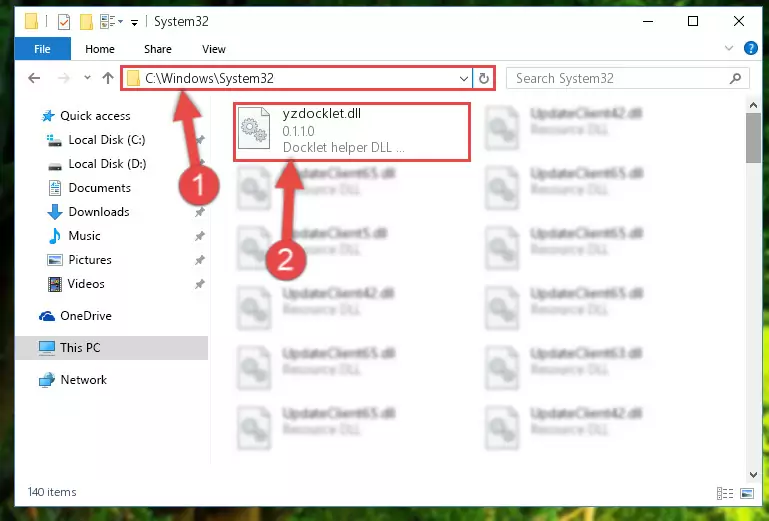
Task: Refresh the System32 folder
Action: pyautogui.click(x=484, y=78)
